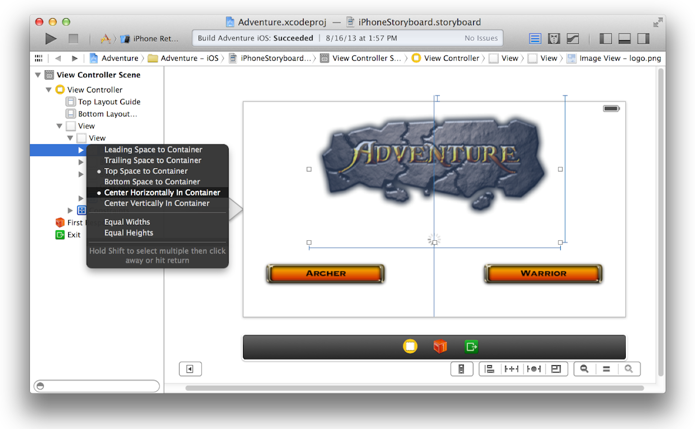Collapse the View Controller tree node
Viewport: 695px width, 429px height.
pyautogui.click(x=49, y=90)
